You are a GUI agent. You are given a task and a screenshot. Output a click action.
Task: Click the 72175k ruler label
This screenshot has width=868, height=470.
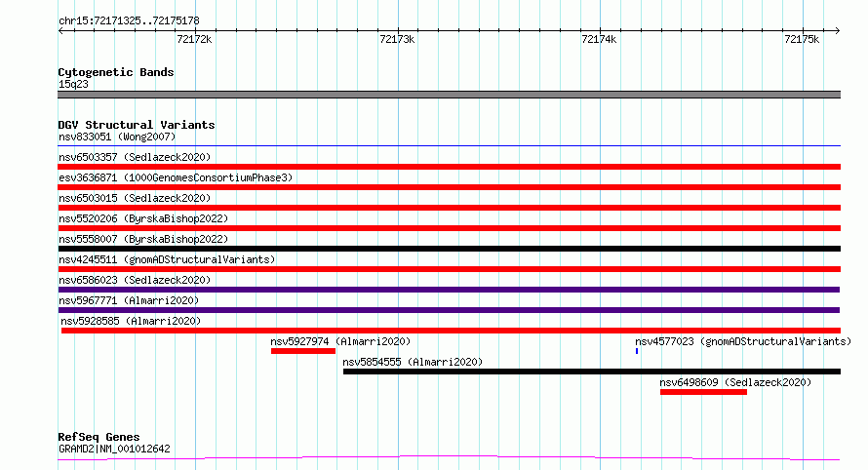802,39
